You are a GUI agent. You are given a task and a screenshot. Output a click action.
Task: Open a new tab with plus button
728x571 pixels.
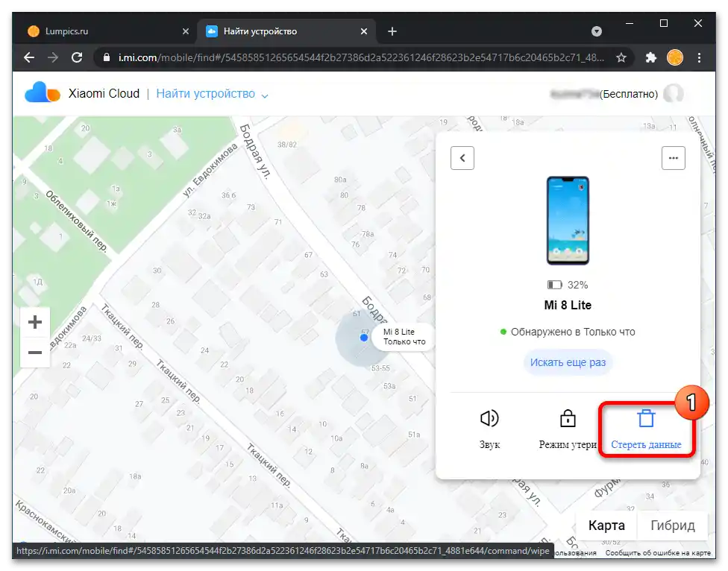coord(392,31)
